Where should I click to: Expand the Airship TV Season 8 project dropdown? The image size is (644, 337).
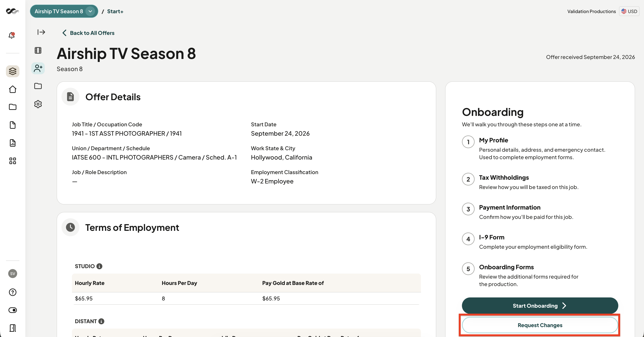pos(64,11)
